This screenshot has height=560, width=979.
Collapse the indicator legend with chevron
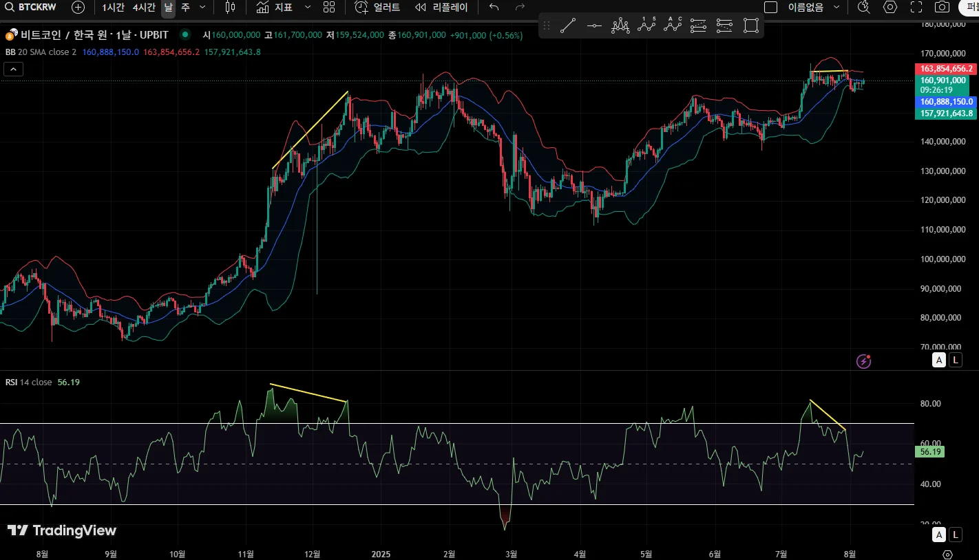13,69
